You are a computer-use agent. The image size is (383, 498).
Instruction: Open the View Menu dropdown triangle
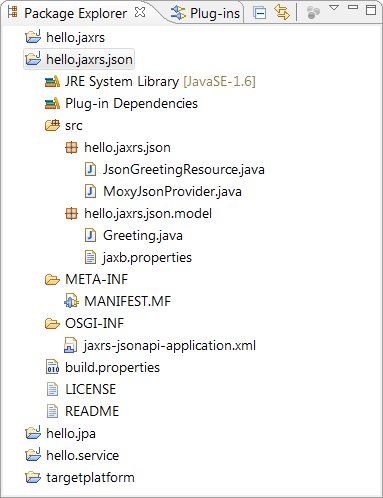pyautogui.click(x=334, y=7)
